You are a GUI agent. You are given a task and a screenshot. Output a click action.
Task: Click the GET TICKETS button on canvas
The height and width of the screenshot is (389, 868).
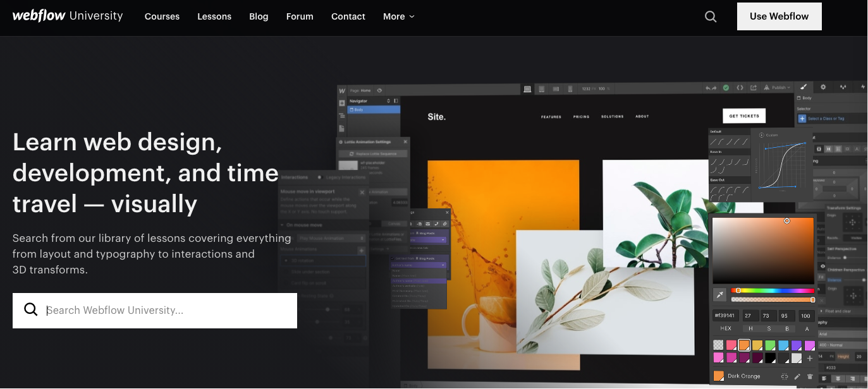(x=744, y=116)
